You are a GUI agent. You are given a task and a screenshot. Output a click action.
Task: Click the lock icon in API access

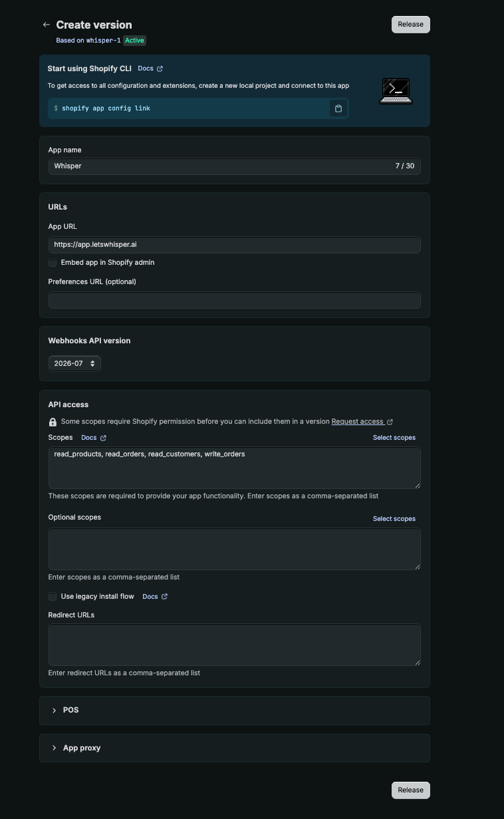coord(53,422)
